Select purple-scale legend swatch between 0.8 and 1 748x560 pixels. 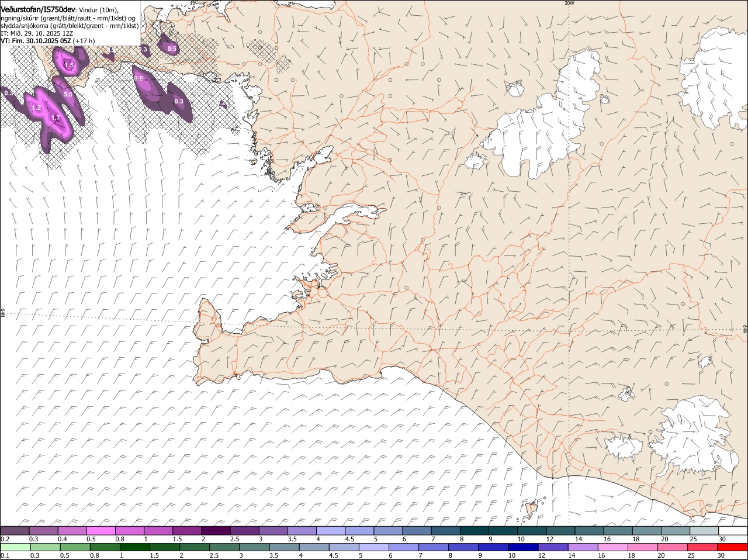tap(129, 530)
